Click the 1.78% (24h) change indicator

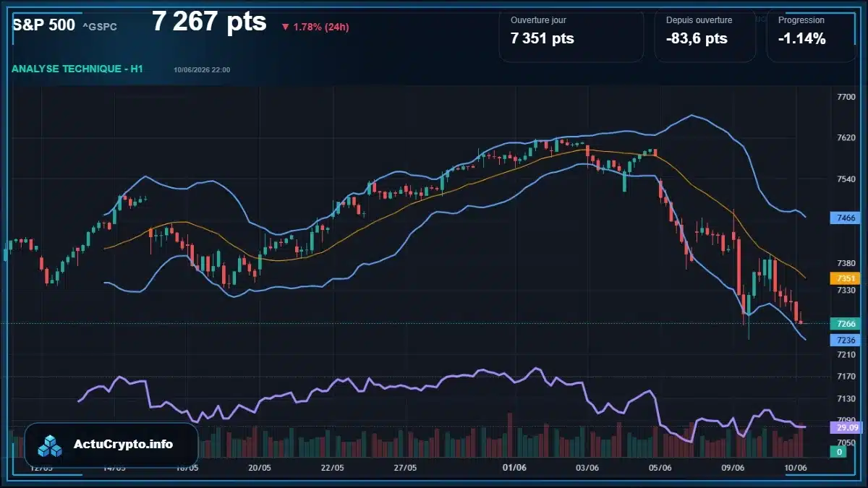pyautogui.click(x=315, y=27)
